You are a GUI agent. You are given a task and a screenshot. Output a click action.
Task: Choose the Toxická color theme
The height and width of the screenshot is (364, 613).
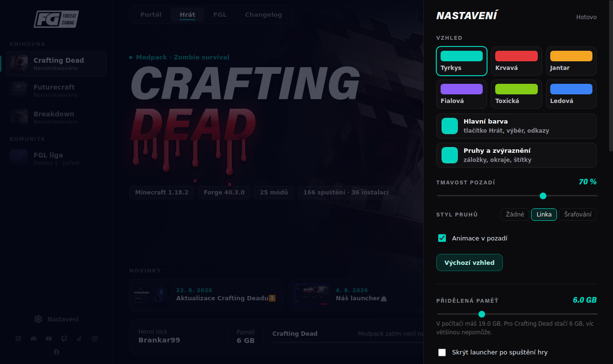[516, 94]
